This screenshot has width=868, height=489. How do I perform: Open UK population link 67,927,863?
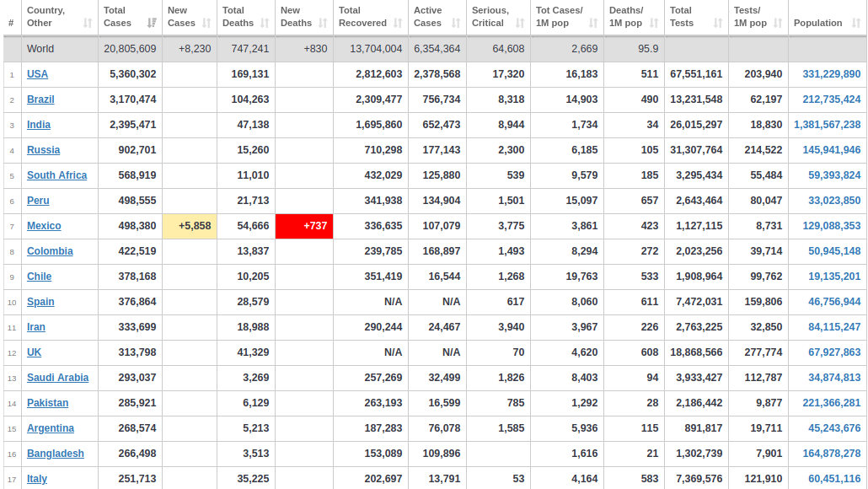coord(834,352)
